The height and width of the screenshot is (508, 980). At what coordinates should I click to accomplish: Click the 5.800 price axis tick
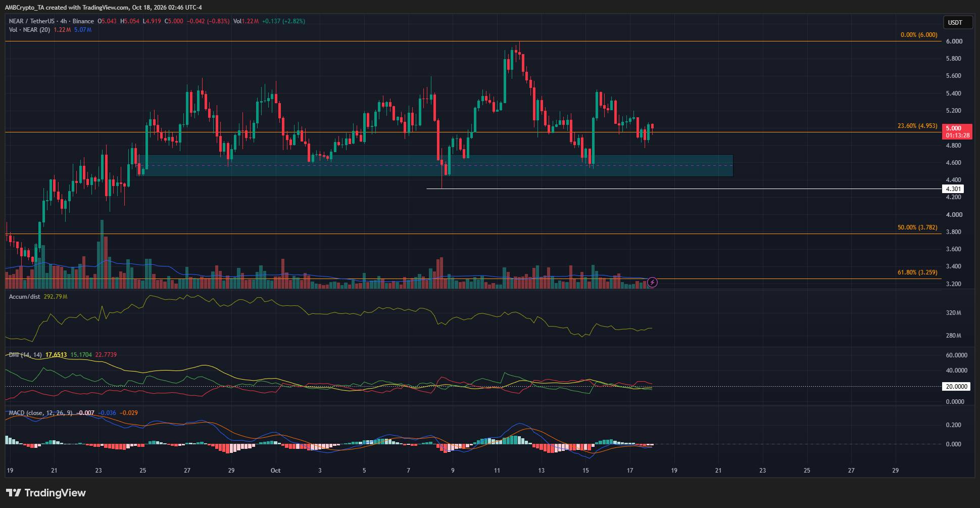[954, 59]
